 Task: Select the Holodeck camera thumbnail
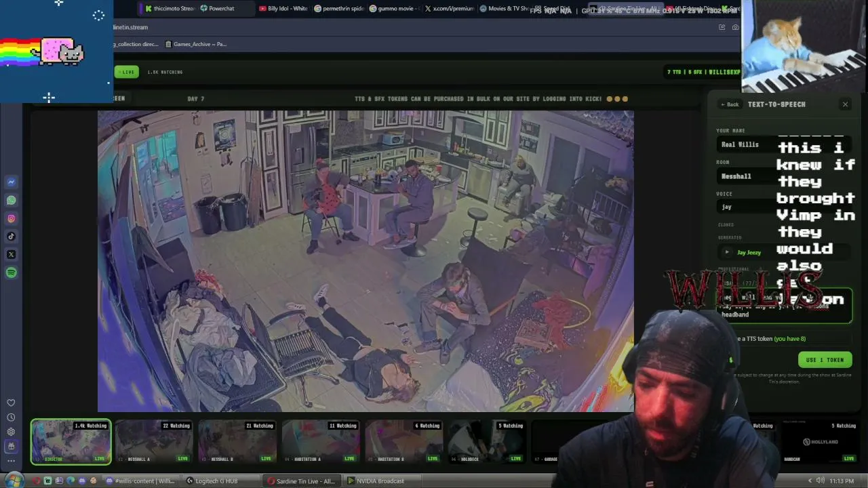click(x=488, y=442)
